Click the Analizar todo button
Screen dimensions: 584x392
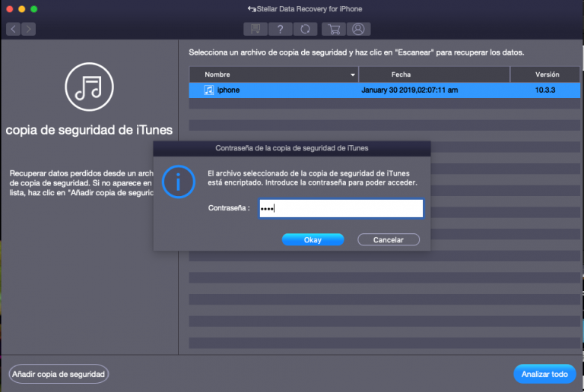[x=544, y=374]
